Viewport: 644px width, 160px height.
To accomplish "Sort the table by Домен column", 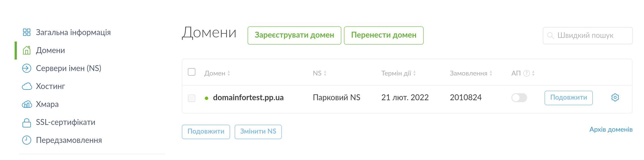I will tap(229, 73).
